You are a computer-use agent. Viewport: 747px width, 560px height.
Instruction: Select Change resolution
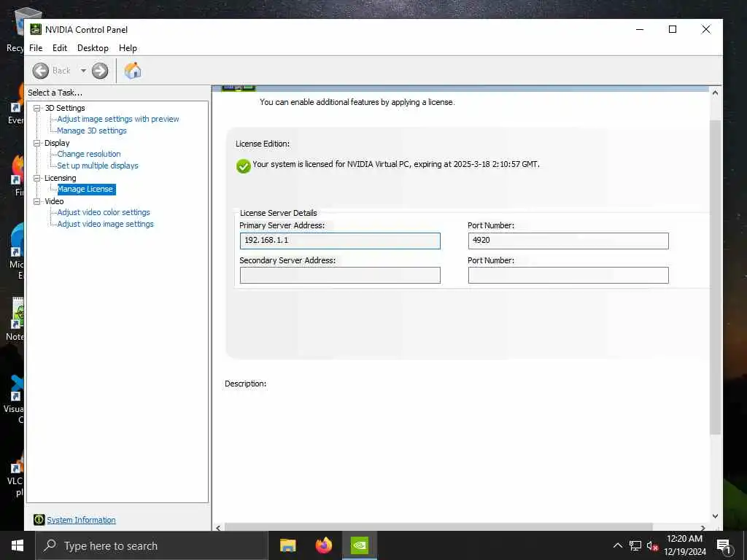point(89,154)
